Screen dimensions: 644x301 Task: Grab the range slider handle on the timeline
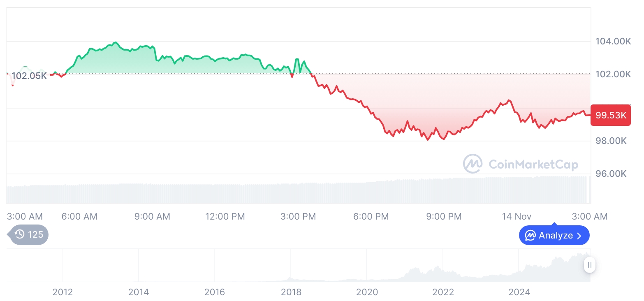pyautogui.click(x=590, y=265)
